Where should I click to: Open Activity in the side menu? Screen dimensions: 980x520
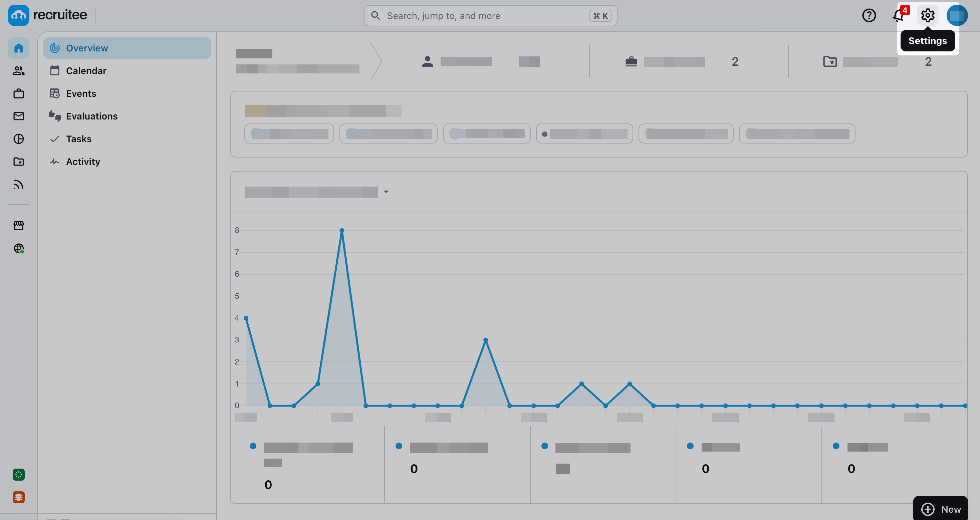click(x=82, y=162)
